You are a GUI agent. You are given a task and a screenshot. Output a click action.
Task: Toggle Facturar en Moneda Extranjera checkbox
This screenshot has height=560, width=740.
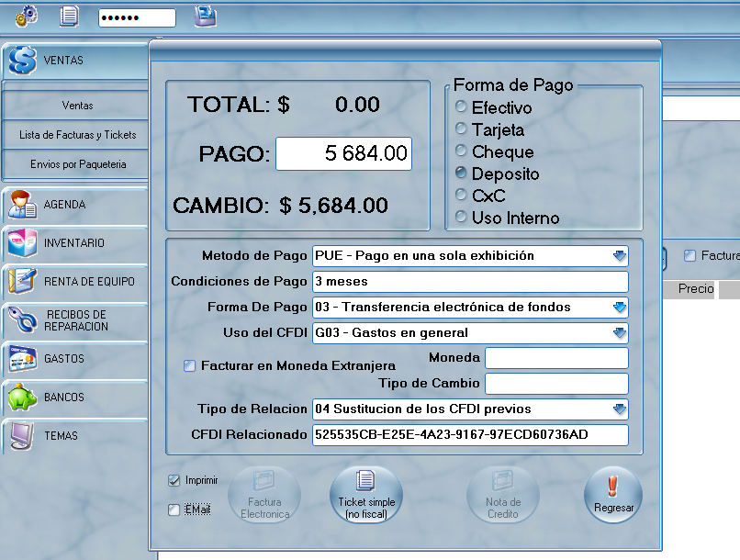click(189, 365)
